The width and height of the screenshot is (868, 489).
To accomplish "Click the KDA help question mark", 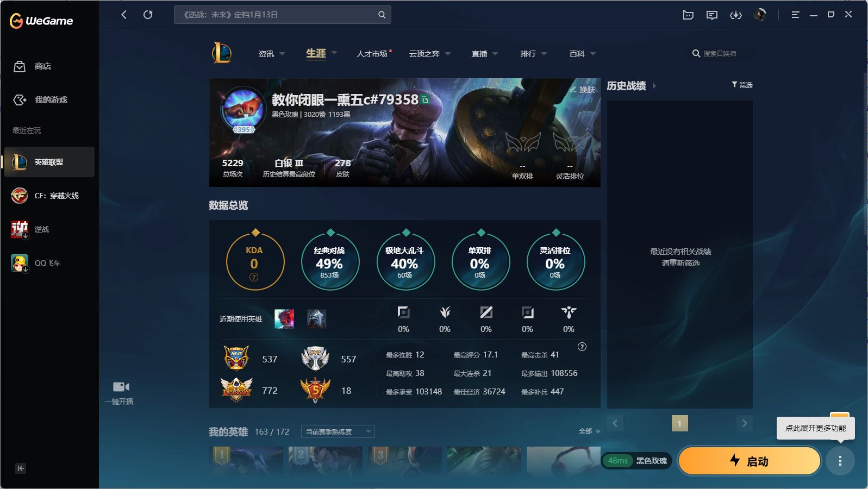I will (254, 277).
